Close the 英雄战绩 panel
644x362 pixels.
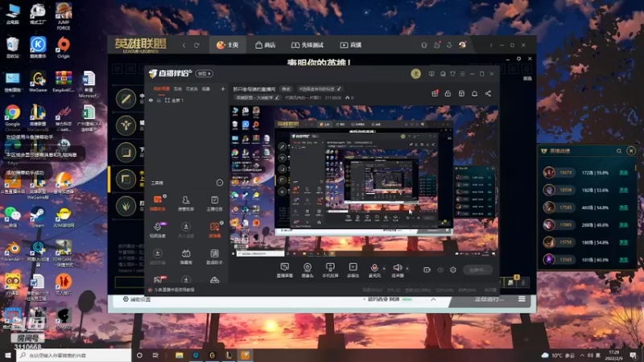coord(631,151)
